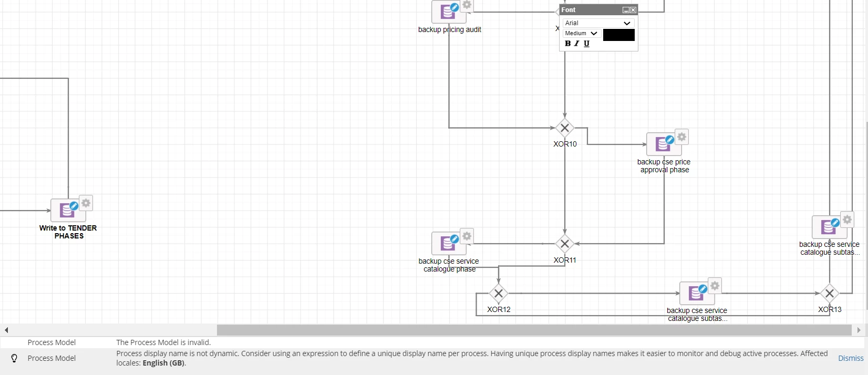Toggle Bold in the Font panel
Screen dimensions: 868x375
click(567, 44)
